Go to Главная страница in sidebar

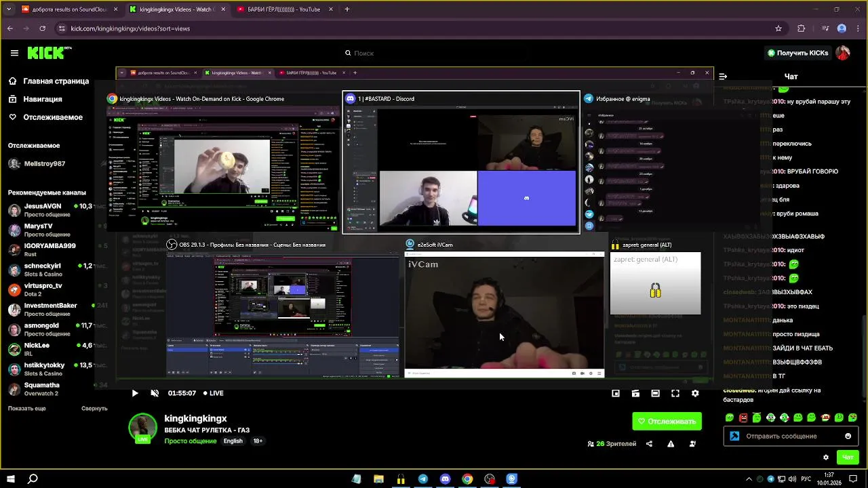(x=49, y=81)
